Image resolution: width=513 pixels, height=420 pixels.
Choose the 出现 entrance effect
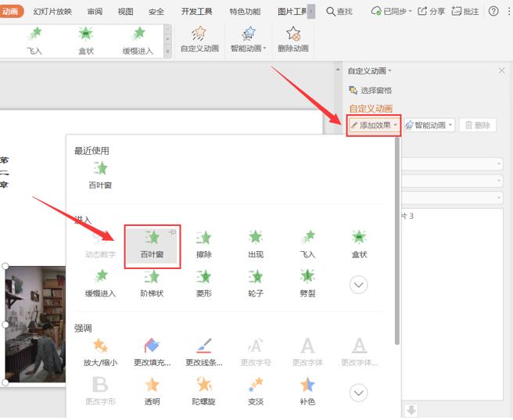pyautogui.click(x=256, y=244)
